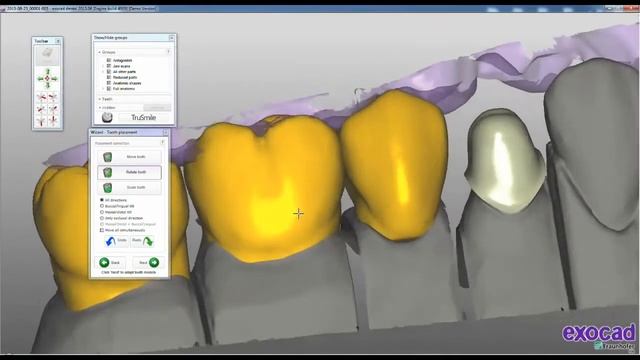Click the red center view-reset diamond
Image resolution: width=640 pixels, height=360 pixels.
[47, 78]
